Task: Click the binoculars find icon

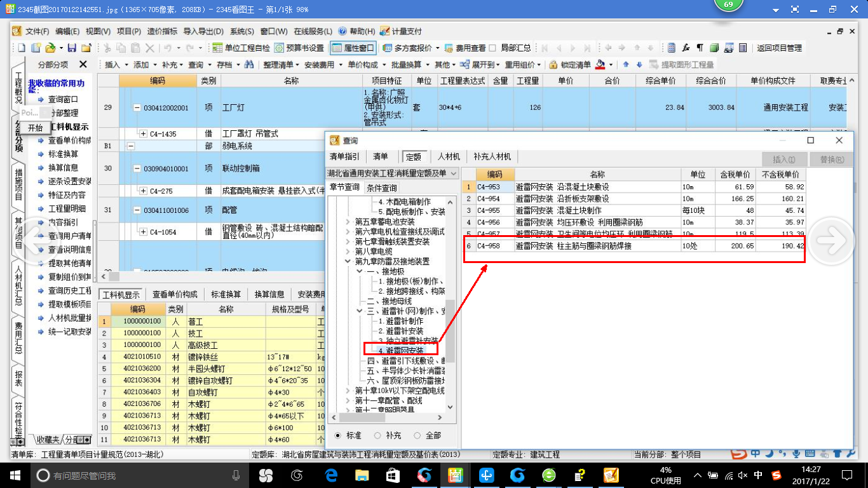Action: pos(249,64)
